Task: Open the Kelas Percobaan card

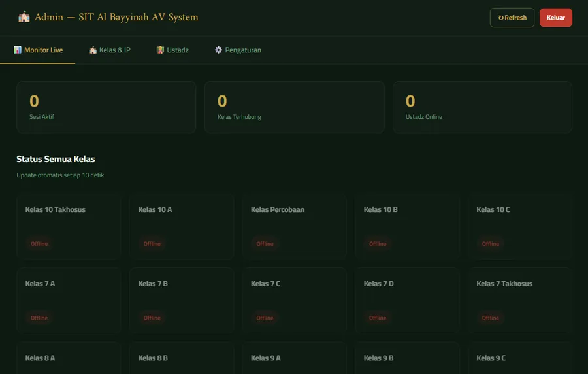Action: tap(295, 226)
